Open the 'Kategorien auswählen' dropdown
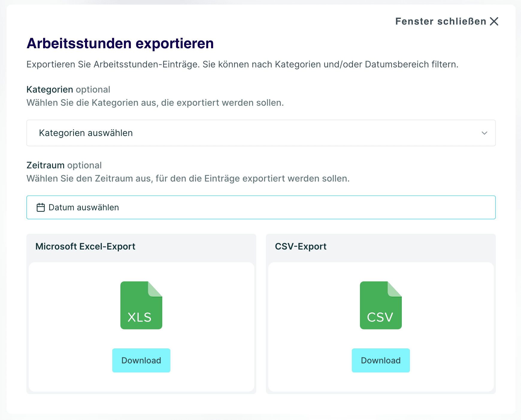This screenshot has width=521, height=420. (260, 133)
